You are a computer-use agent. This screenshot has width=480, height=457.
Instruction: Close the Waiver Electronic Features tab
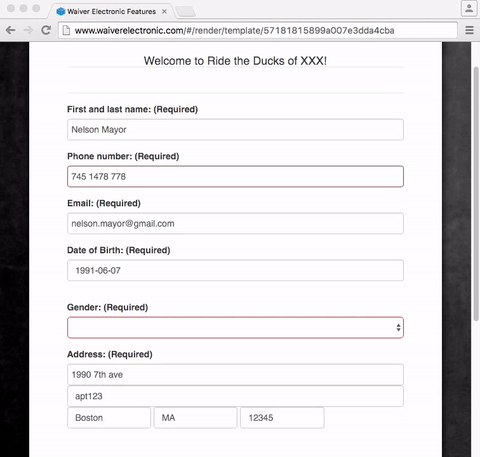click(164, 11)
